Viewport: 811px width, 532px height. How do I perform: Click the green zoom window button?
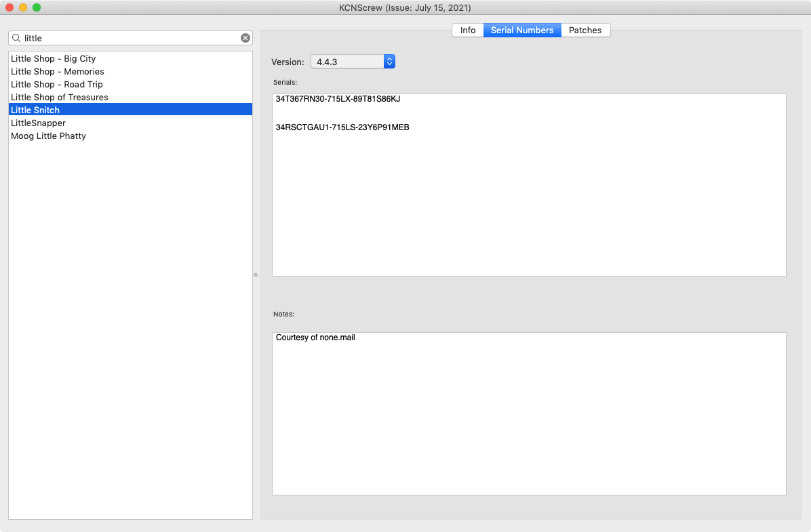tap(37, 7)
